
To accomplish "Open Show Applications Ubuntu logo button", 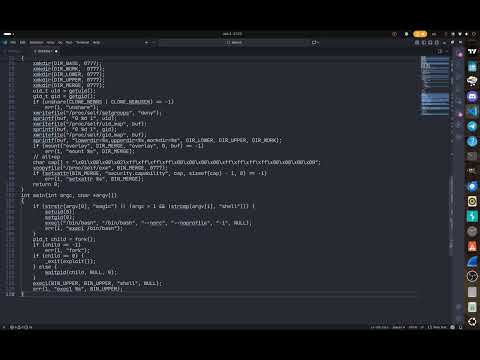I will (x=472, y=322).
